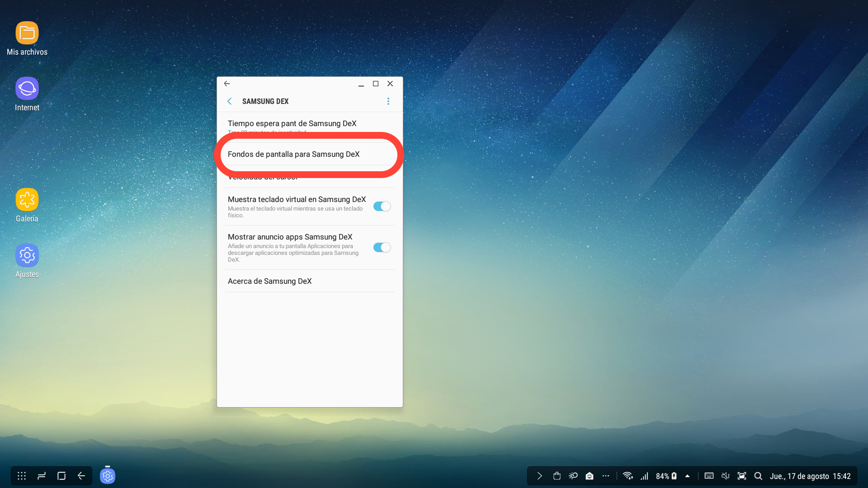Maximize the Samsung DeX settings window
Screen dimensions: 868x488
pyautogui.click(x=376, y=84)
